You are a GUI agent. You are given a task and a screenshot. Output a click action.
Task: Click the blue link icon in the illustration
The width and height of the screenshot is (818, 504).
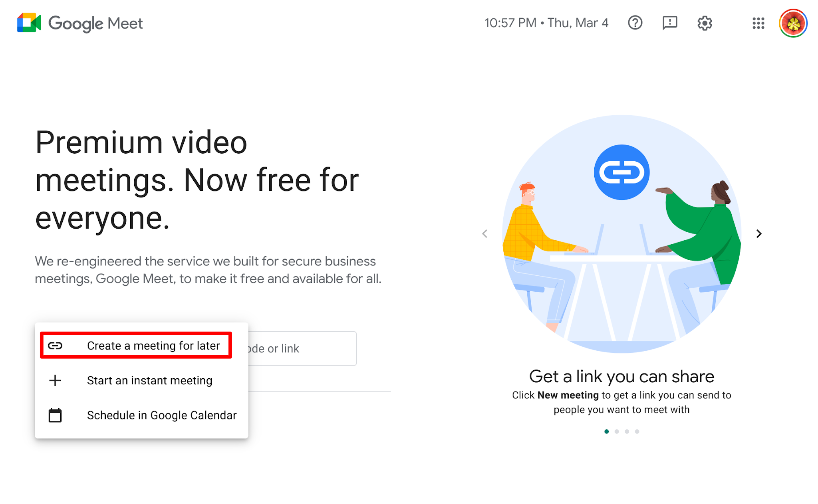[x=622, y=172]
